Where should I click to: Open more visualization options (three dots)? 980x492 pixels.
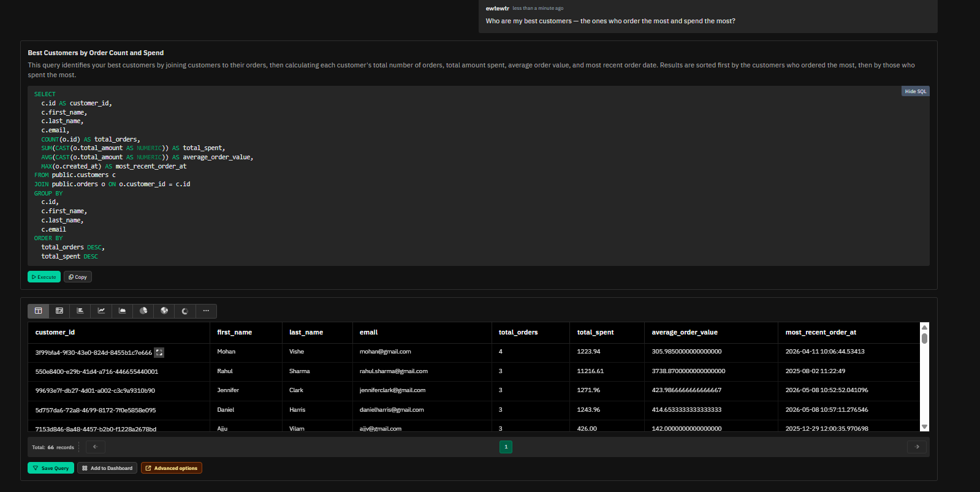(x=206, y=311)
